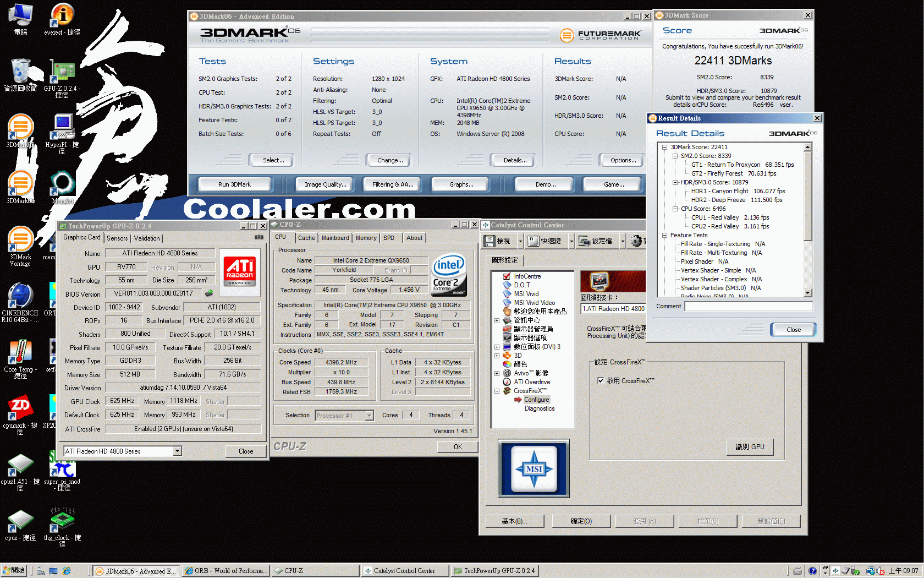
Task: Click the Result Details scrollbar down arrow
Action: point(808,293)
